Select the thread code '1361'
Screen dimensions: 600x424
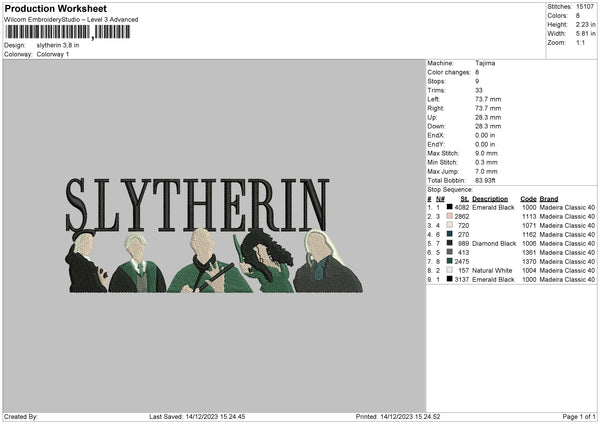[x=529, y=253]
